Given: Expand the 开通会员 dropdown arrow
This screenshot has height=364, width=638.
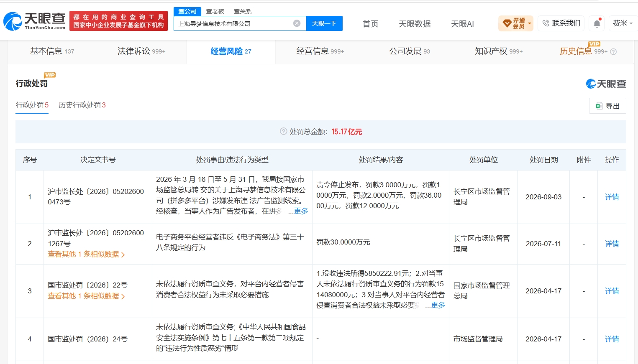Looking at the screenshot, I should point(530,23).
